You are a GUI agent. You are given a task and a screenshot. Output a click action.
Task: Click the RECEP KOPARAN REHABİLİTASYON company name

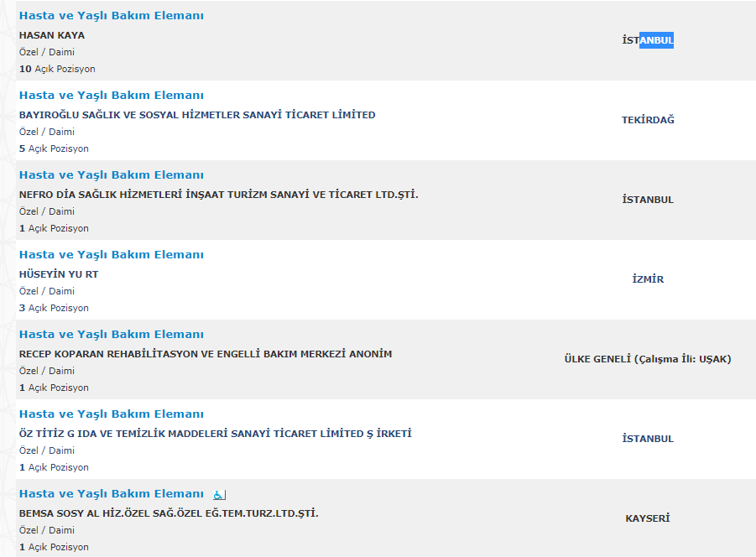click(x=206, y=354)
